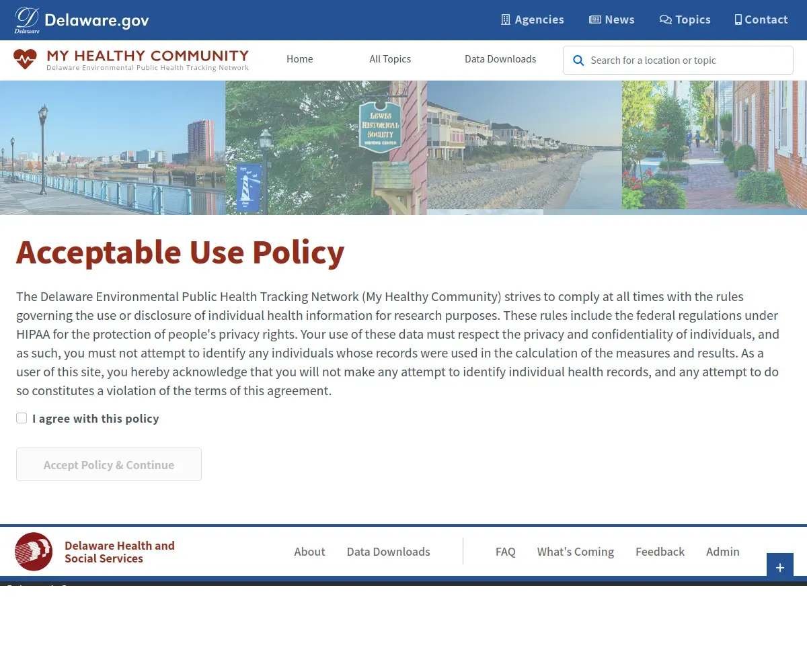807x672 pixels.
Task: Check the 'I agree with this policy' box
Action: [x=22, y=418]
